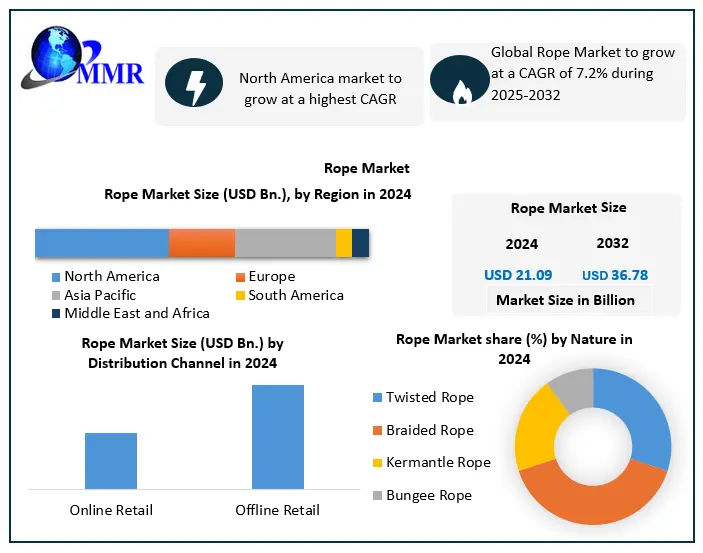Screen dimensions: 703x553
Task: Click the flame icon
Action: 461,84
